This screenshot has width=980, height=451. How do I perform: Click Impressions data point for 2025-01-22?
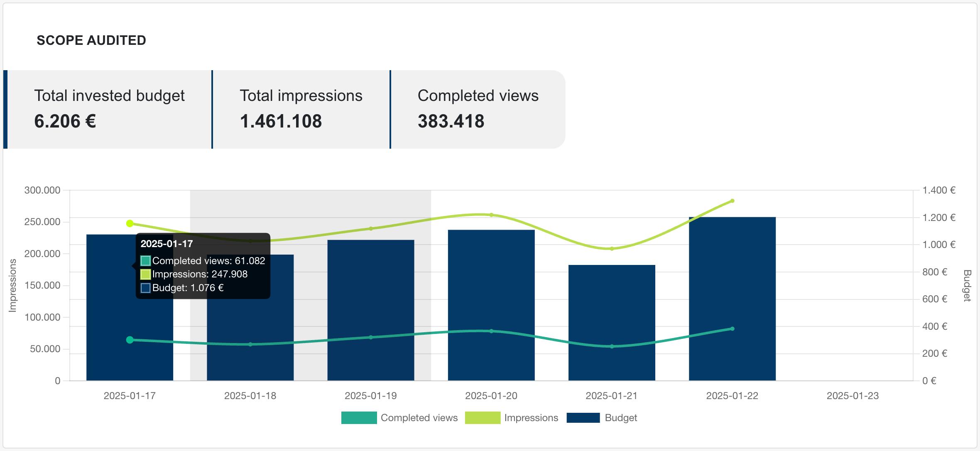[732, 201]
